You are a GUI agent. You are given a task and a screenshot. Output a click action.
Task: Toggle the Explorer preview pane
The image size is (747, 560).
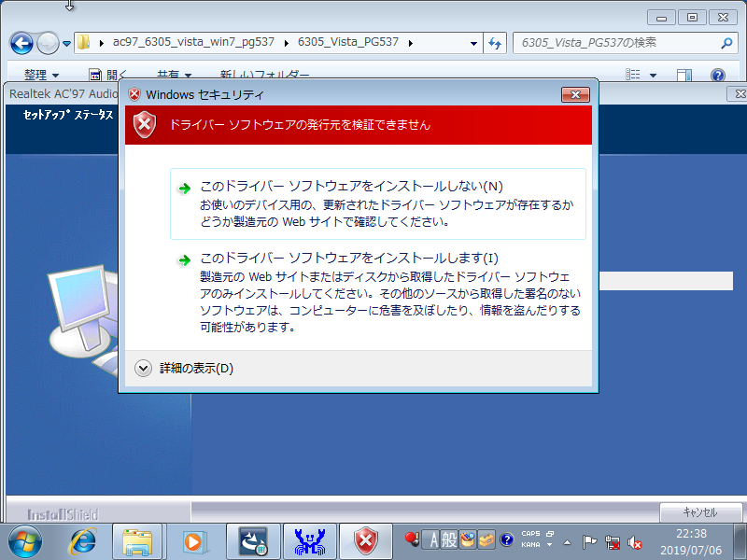click(684, 75)
